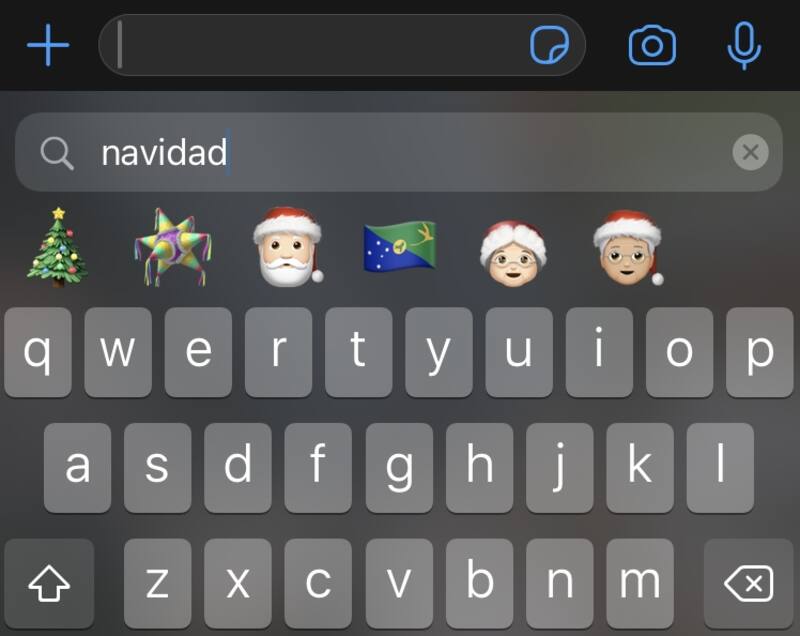Tap the search magnifier icon
This screenshot has height=636, width=800.
(57, 152)
